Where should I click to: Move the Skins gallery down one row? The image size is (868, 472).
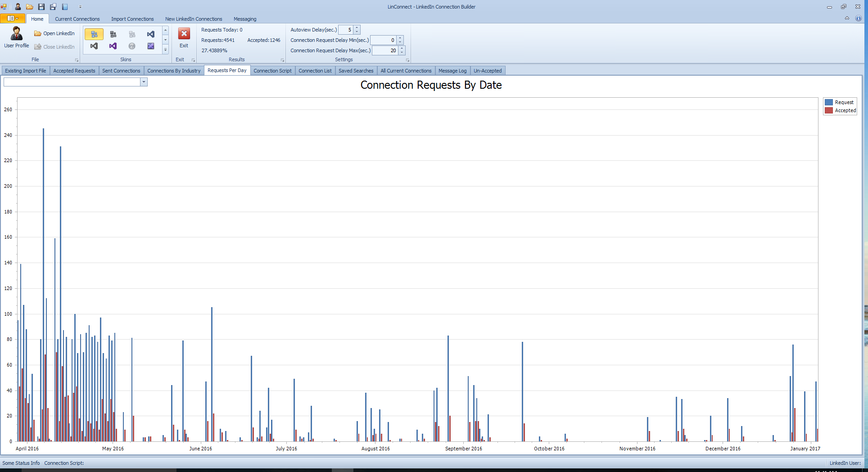166,40
